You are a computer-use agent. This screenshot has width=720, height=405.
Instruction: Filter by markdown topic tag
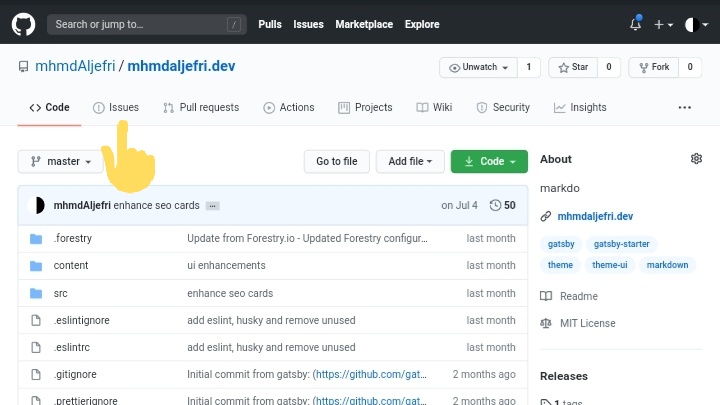point(667,265)
